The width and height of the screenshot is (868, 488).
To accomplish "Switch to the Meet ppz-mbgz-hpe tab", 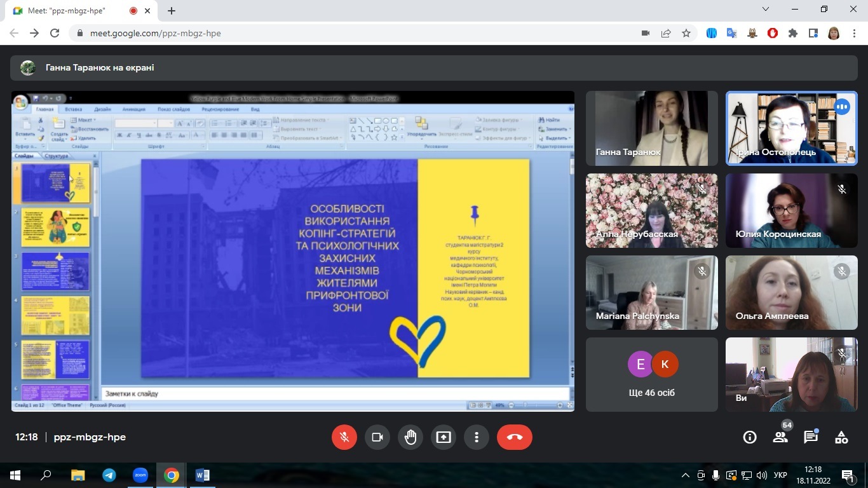I will 70,11.
